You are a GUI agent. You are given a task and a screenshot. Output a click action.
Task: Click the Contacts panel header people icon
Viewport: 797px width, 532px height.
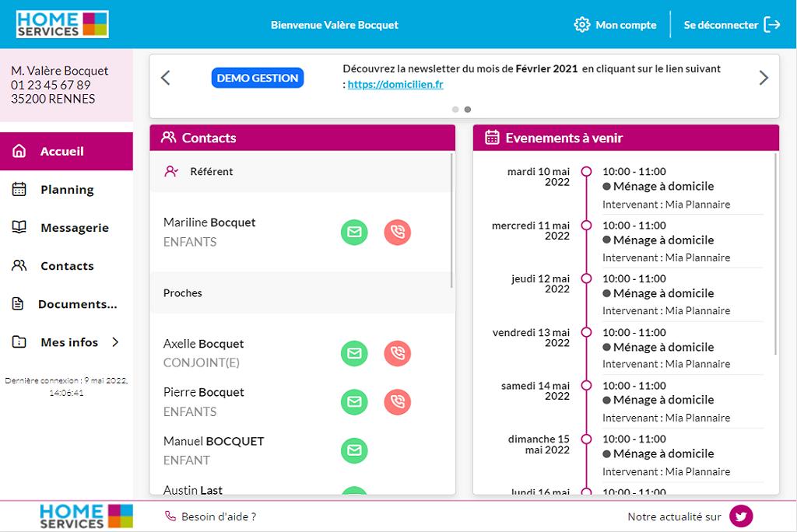[168, 137]
